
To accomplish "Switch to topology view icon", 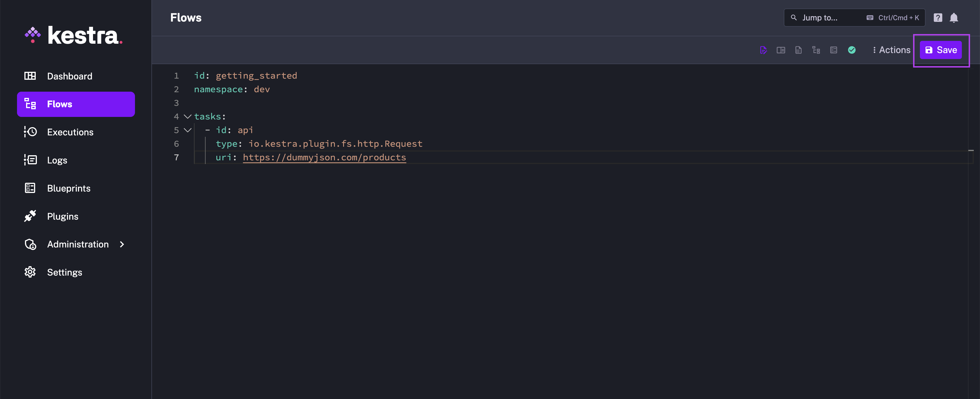I will 816,50.
